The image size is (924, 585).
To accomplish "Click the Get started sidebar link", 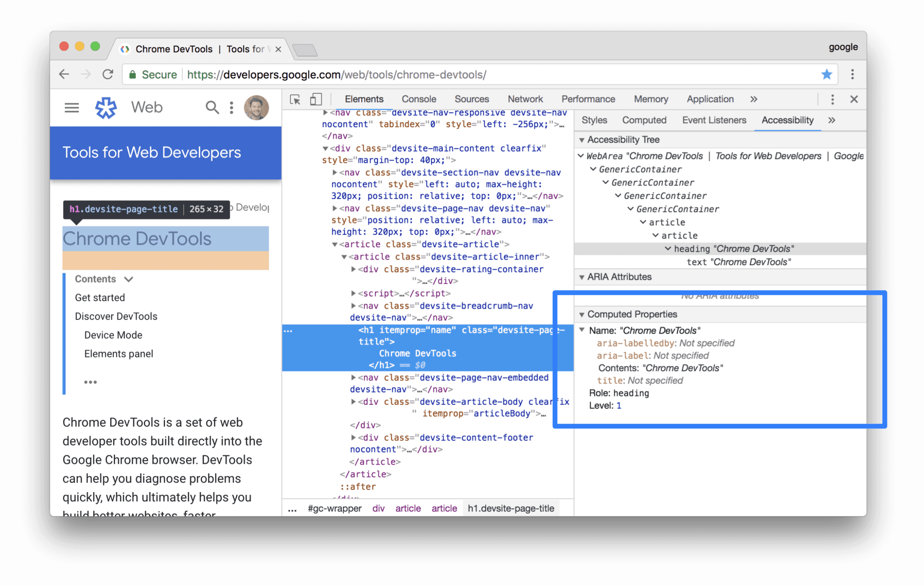I will pyautogui.click(x=100, y=296).
